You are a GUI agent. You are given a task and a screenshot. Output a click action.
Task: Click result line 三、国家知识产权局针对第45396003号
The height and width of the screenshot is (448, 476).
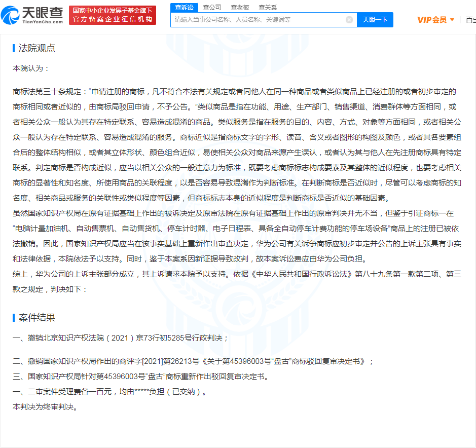141,377
